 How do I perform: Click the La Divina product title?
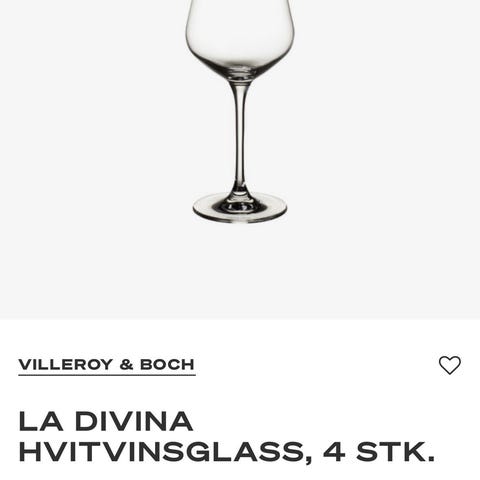pyautogui.click(x=227, y=436)
